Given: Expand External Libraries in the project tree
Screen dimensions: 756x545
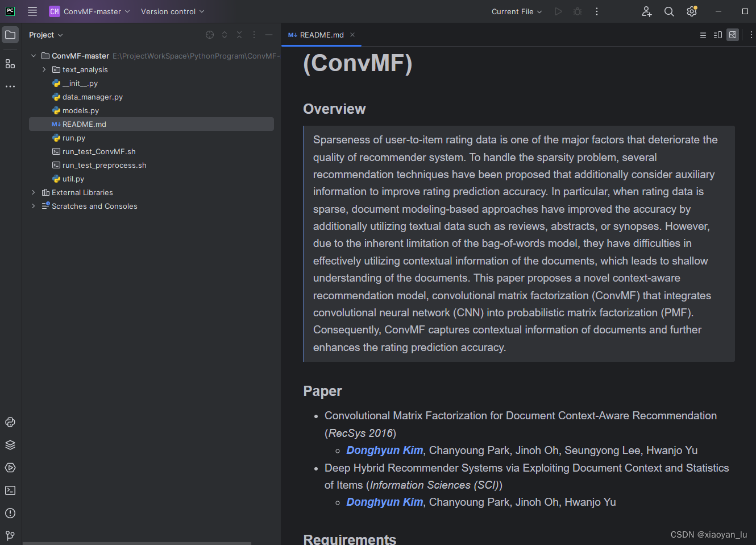Looking at the screenshot, I should tap(33, 192).
